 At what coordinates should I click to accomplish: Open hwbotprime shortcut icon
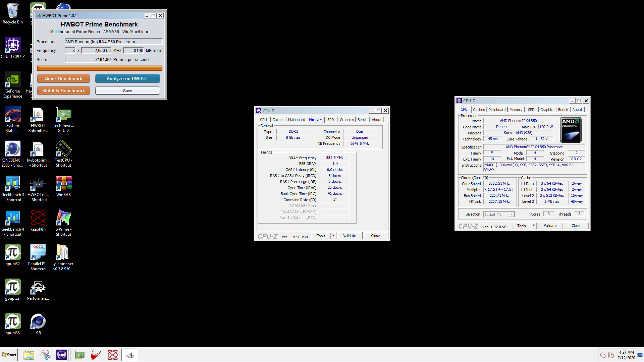point(38,154)
